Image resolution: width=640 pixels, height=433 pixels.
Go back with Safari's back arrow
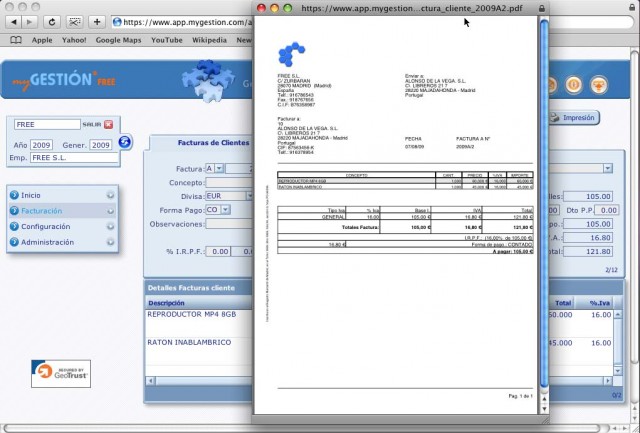click(13, 22)
